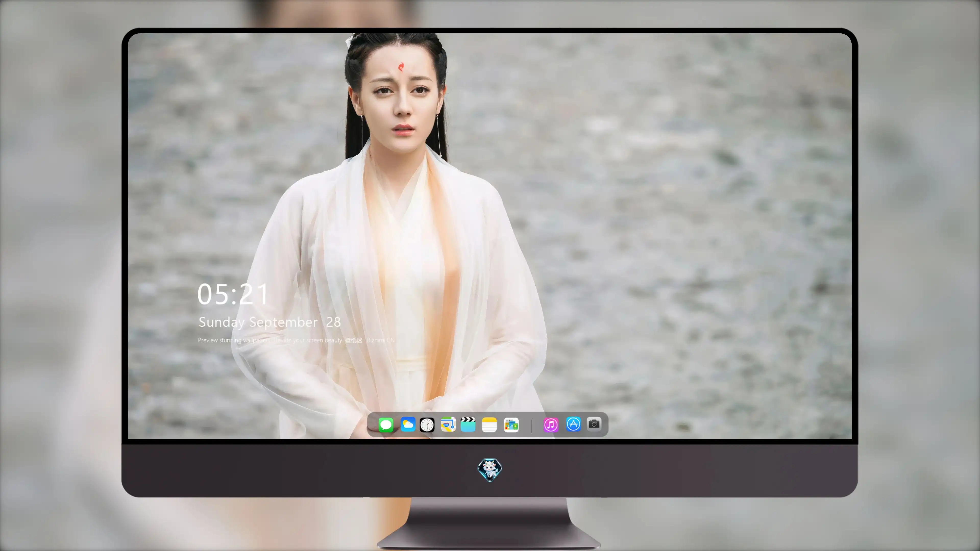This screenshot has height=551, width=980.
Task: Open the Clock app in dock
Action: coord(427,425)
